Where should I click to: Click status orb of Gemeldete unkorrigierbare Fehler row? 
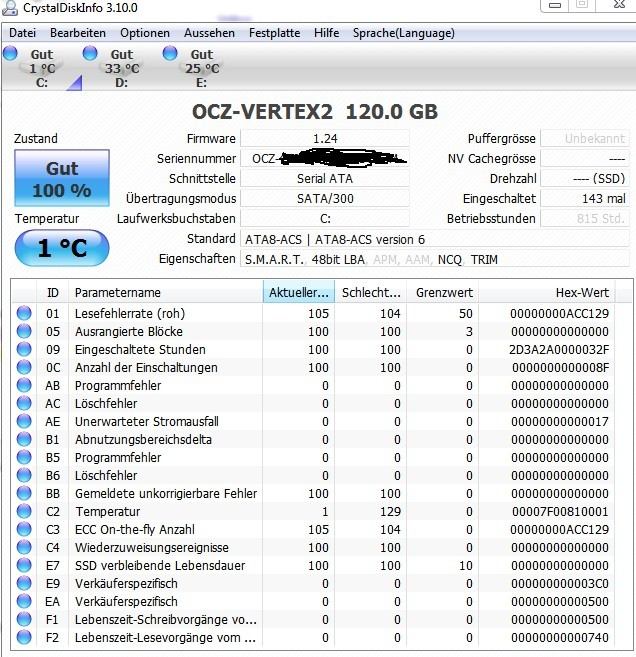[x=24, y=493]
